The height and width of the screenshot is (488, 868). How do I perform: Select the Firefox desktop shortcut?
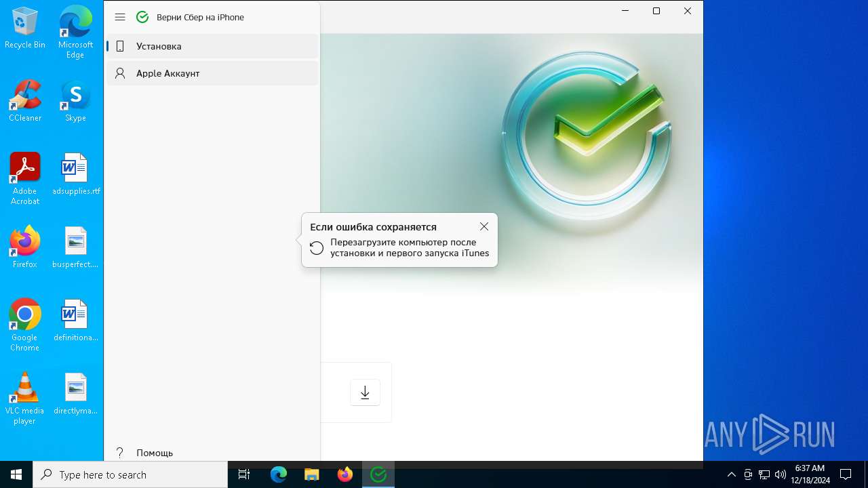click(x=25, y=248)
